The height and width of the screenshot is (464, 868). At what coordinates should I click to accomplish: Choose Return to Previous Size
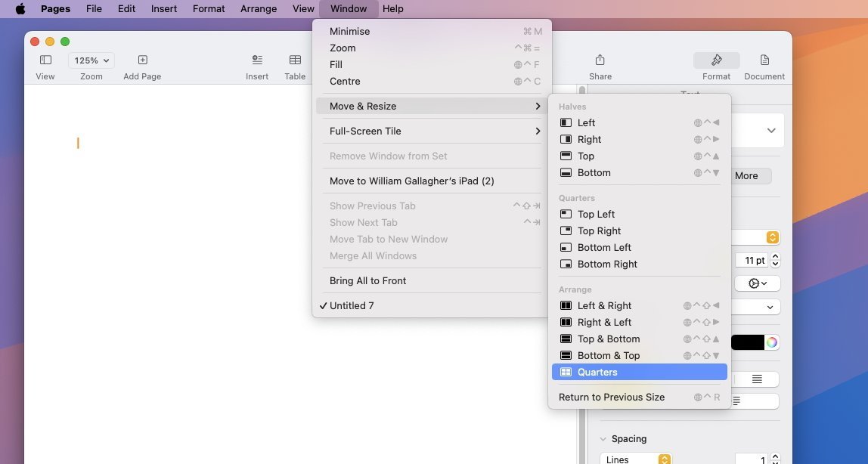tap(640, 397)
